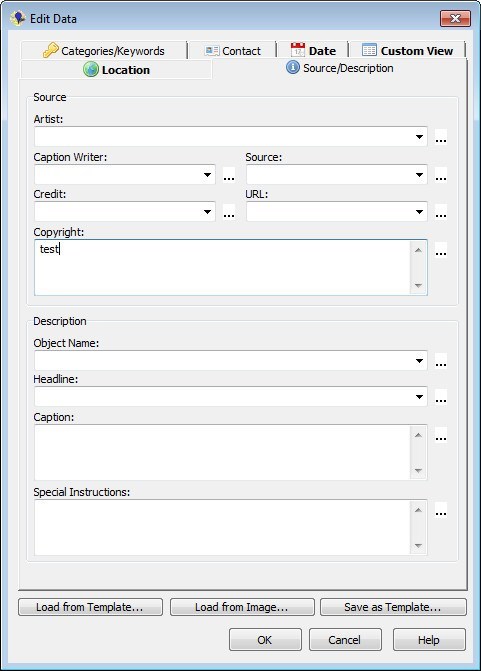
Task: Switch to the Categories/Keywords tab
Action: click(x=104, y=50)
